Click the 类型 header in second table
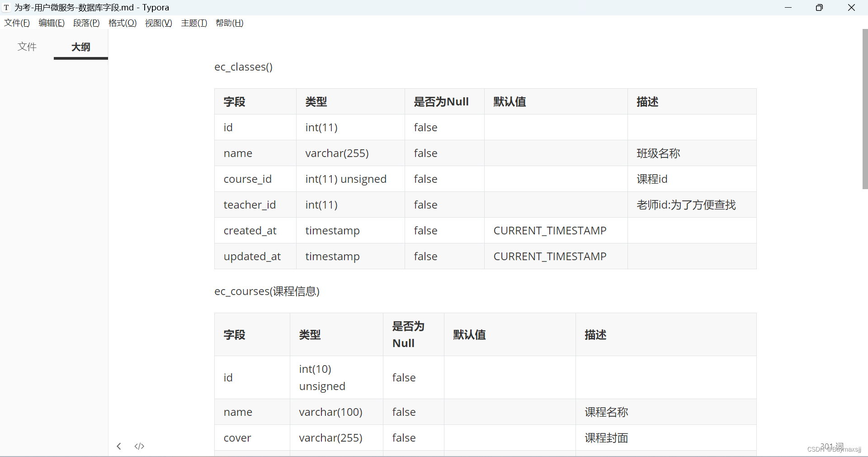The width and height of the screenshot is (868, 457). coord(336,335)
